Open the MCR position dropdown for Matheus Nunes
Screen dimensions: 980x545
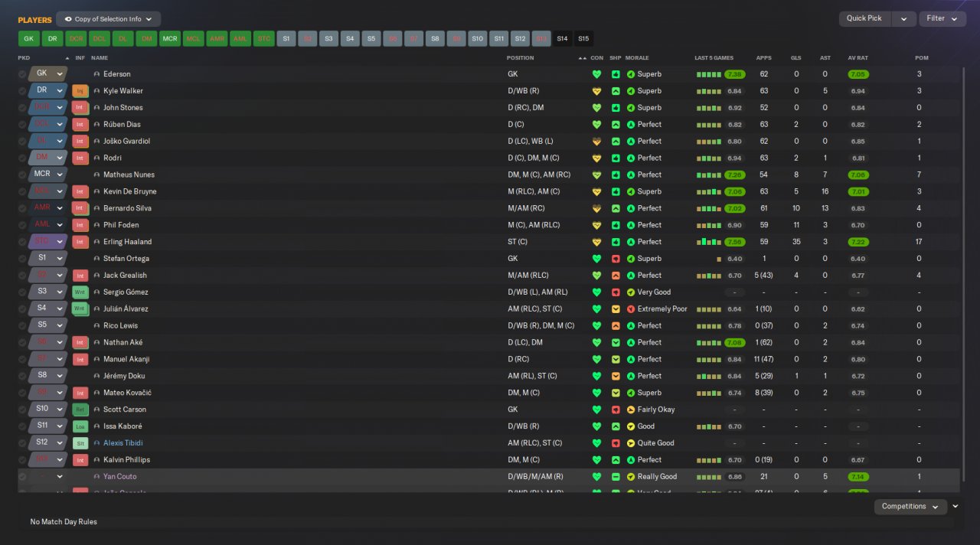(x=48, y=174)
